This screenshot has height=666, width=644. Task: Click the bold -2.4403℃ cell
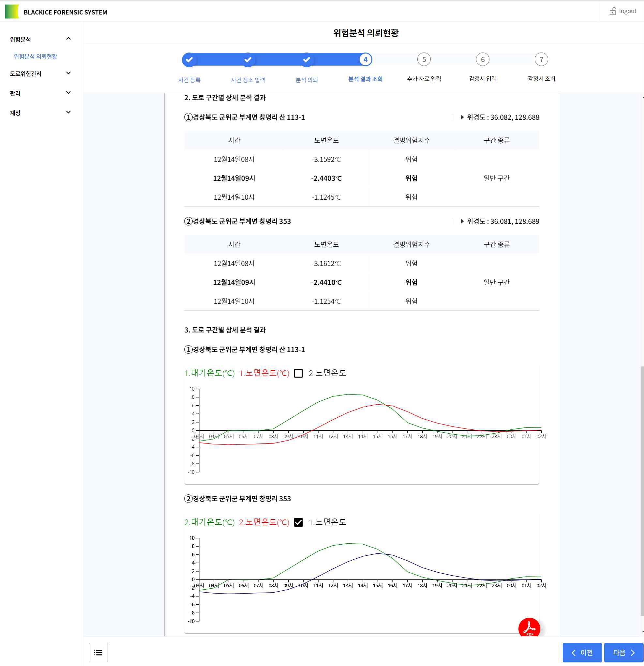pos(326,178)
